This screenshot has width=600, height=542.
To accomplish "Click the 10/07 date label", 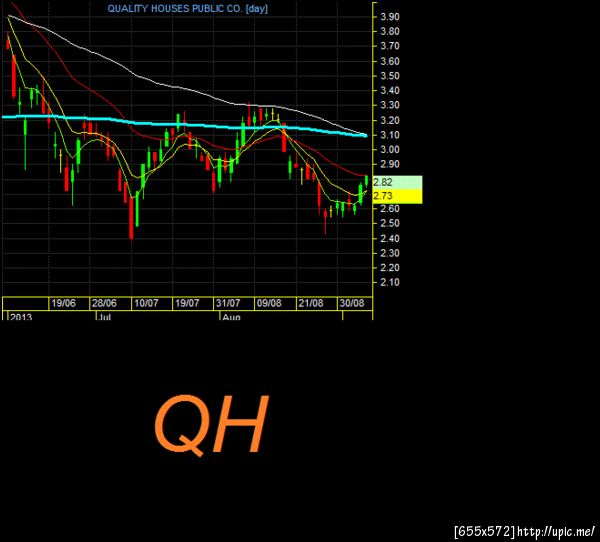I will coord(146,303).
